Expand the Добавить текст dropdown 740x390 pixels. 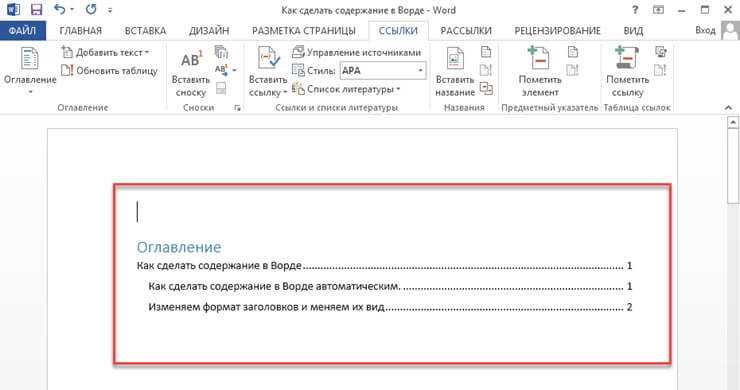(x=105, y=52)
